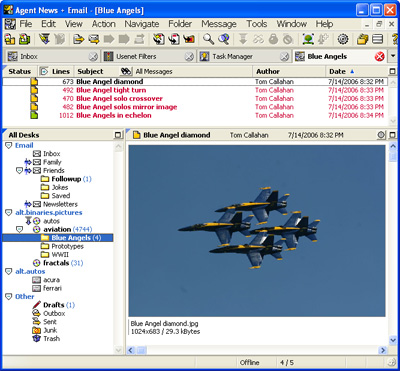Click the page icon of Blue Angel tight turn
Viewport: 400px width, 371px height.
[34, 90]
